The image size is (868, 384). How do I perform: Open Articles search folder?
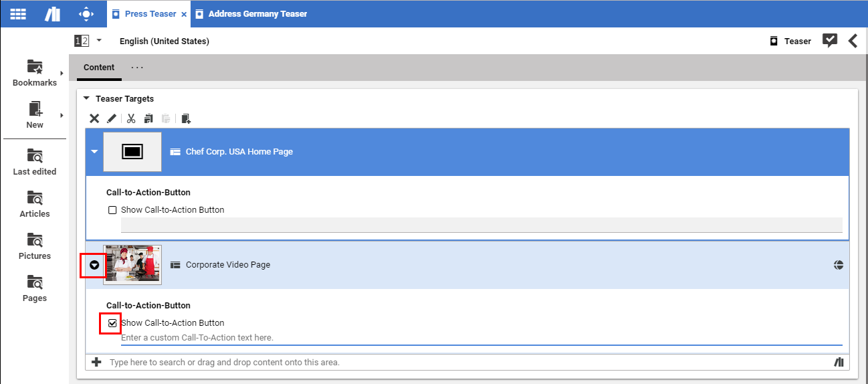tap(35, 205)
